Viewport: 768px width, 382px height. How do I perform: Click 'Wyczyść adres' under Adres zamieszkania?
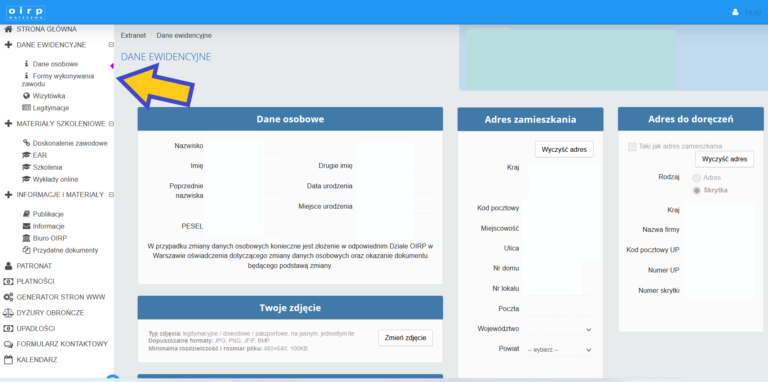[564, 149]
